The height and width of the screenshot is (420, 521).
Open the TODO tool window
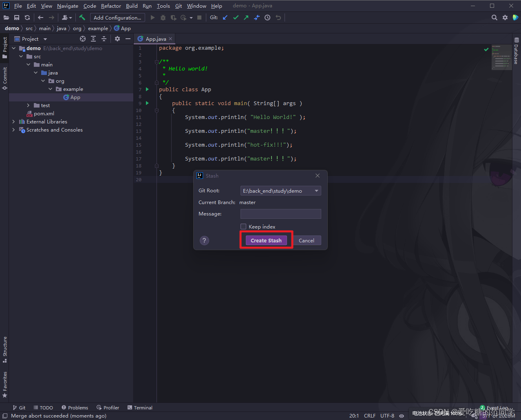click(x=43, y=407)
